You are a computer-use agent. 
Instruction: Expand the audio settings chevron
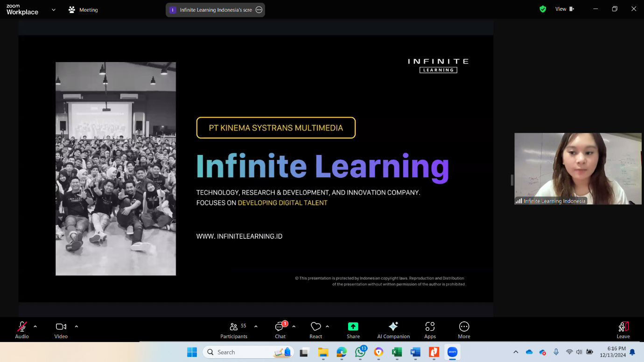pos(34,326)
